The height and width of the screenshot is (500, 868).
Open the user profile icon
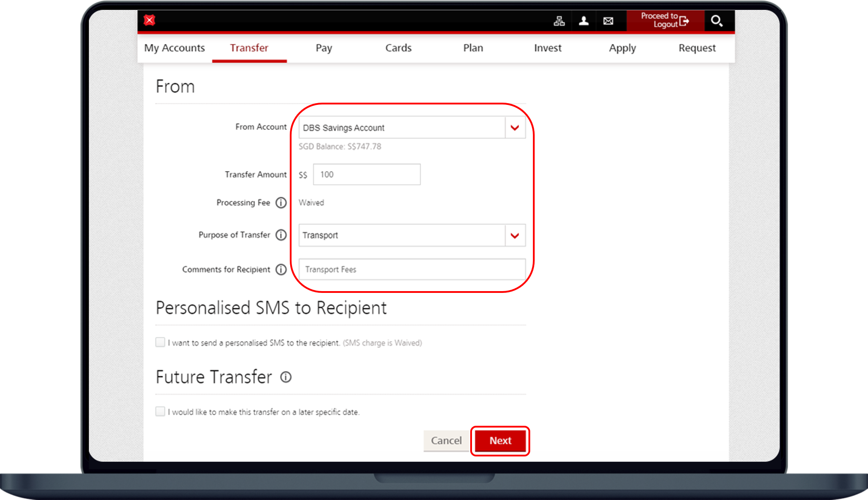584,21
